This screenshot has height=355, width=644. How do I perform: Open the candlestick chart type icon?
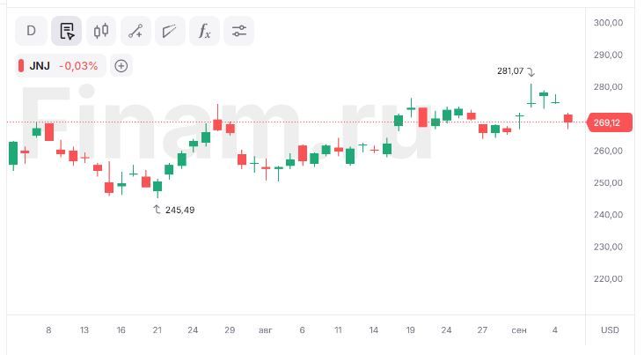pos(101,31)
